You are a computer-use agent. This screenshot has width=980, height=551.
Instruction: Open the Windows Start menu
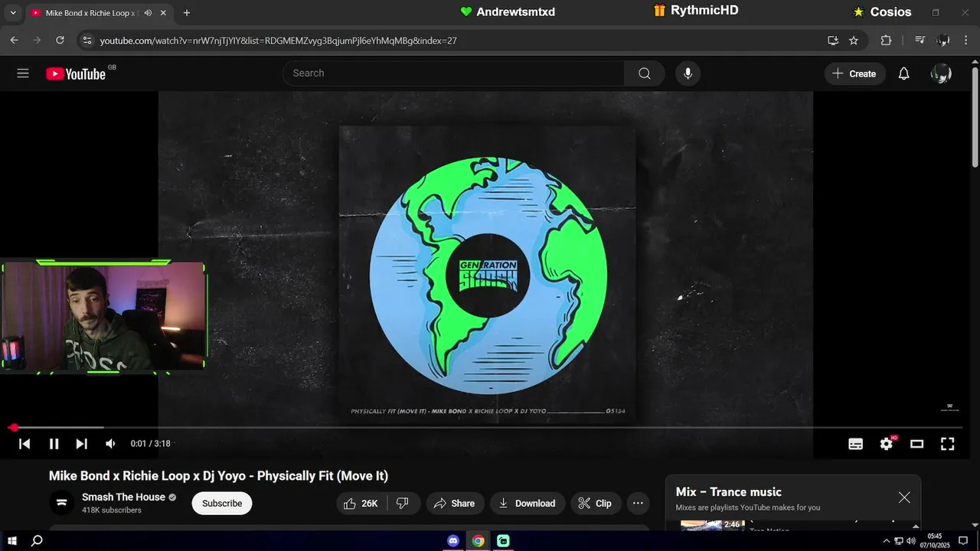coord(12,541)
